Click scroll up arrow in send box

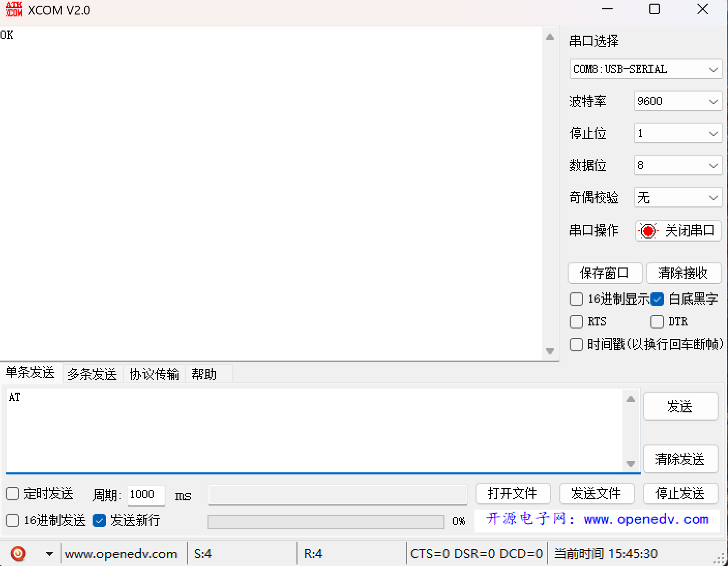tap(630, 399)
